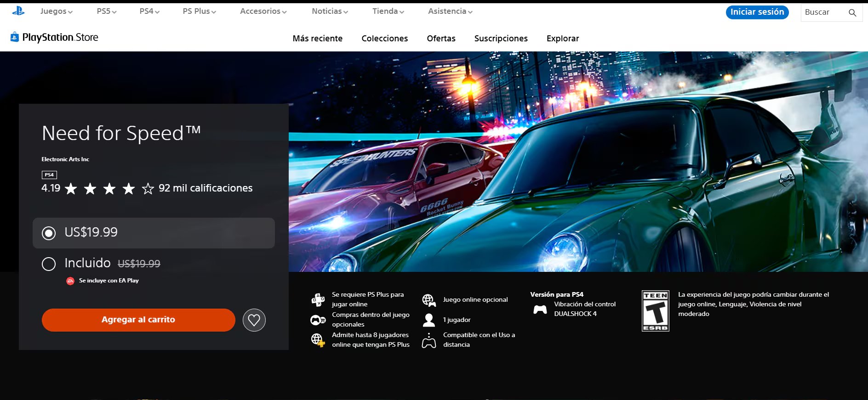868x400 pixels.
Task: Open the 92 mil calificaciones link
Action: click(206, 188)
